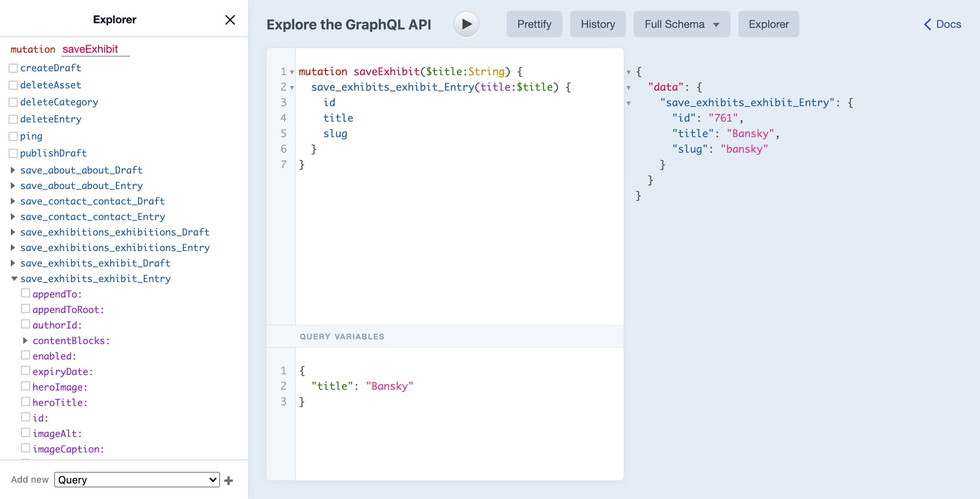Tick the imageCaption argument checkbox
The height and width of the screenshot is (499, 980).
point(26,448)
